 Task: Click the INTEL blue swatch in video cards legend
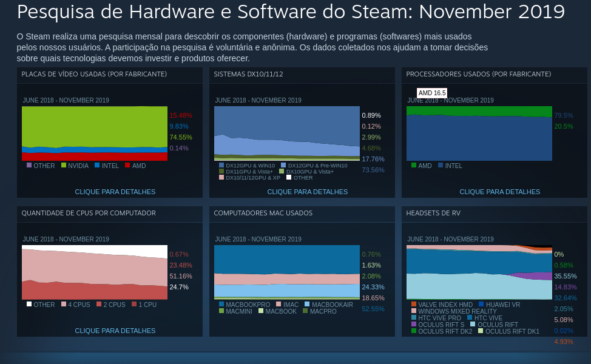point(97,165)
